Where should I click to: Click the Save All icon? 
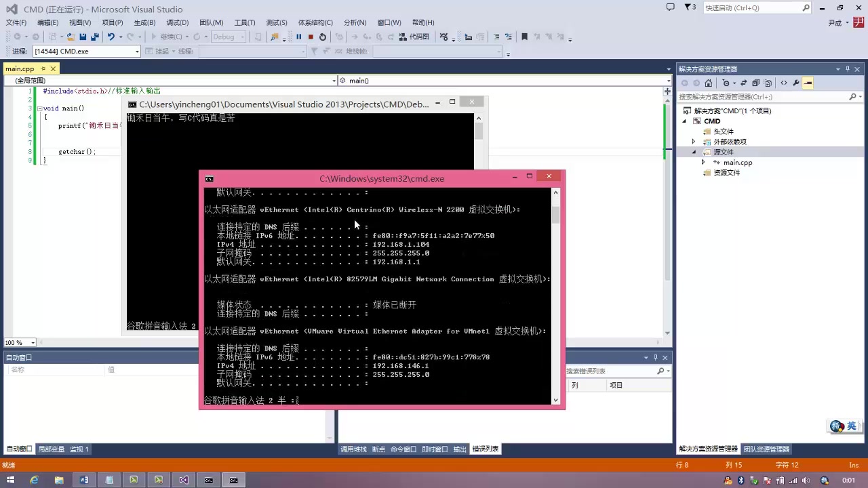pos(94,37)
